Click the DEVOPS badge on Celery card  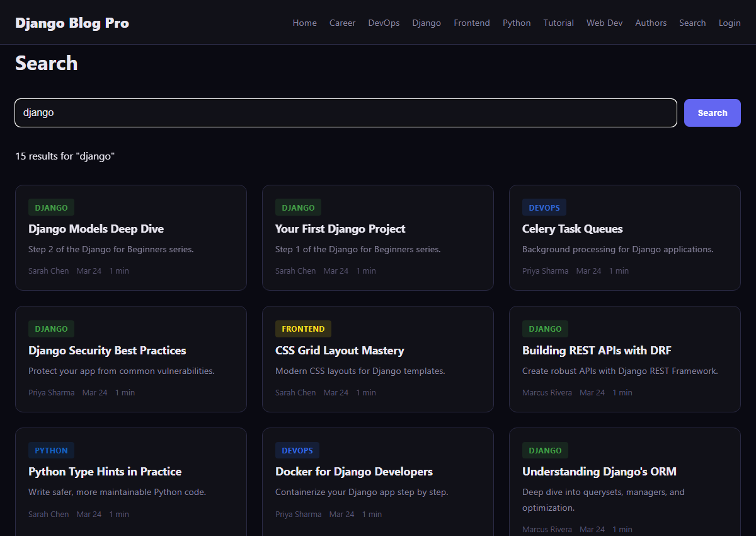(x=544, y=207)
